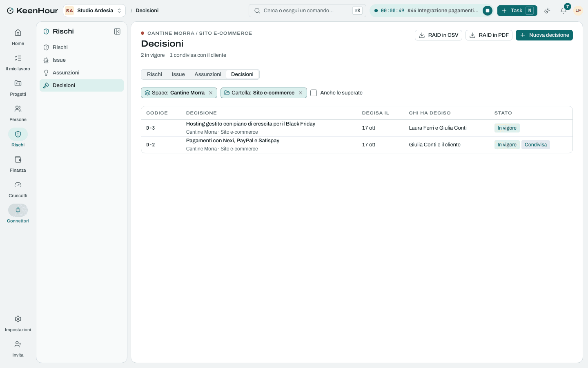Open the Persone section
The height and width of the screenshot is (368, 588).
pos(18,113)
